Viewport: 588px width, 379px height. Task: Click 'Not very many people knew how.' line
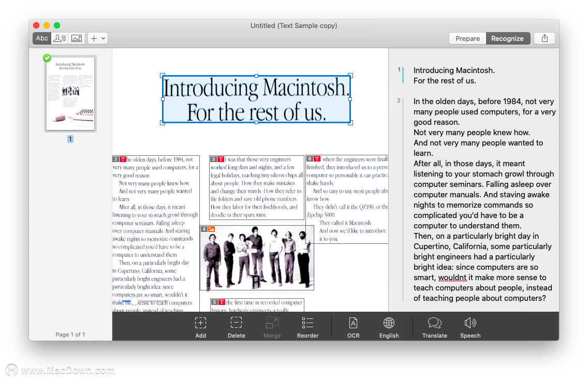tap(472, 133)
